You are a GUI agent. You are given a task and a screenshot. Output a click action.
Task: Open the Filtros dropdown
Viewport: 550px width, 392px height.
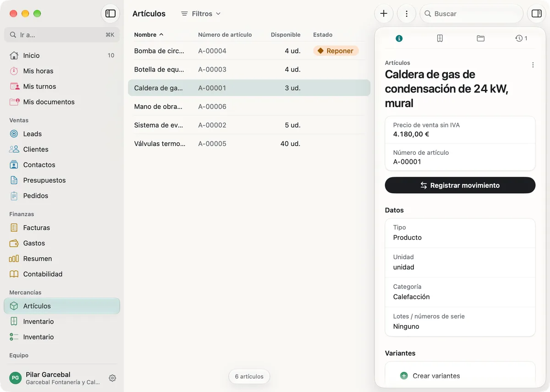coord(201,14)
